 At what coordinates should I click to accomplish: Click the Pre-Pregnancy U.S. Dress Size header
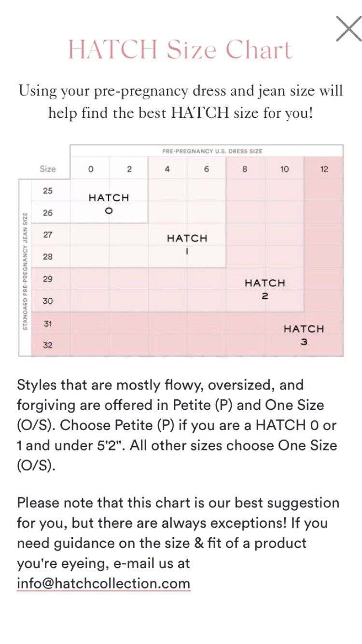[212, 151]
